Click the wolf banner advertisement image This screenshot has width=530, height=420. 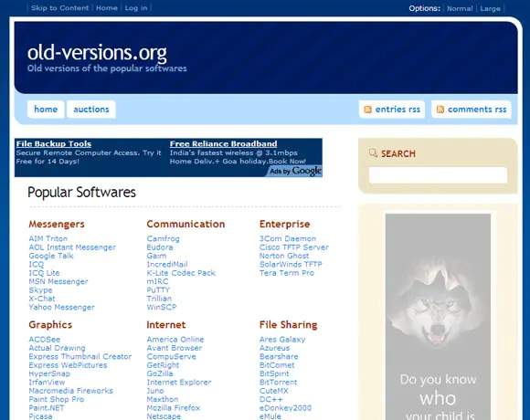click(438, 317)
